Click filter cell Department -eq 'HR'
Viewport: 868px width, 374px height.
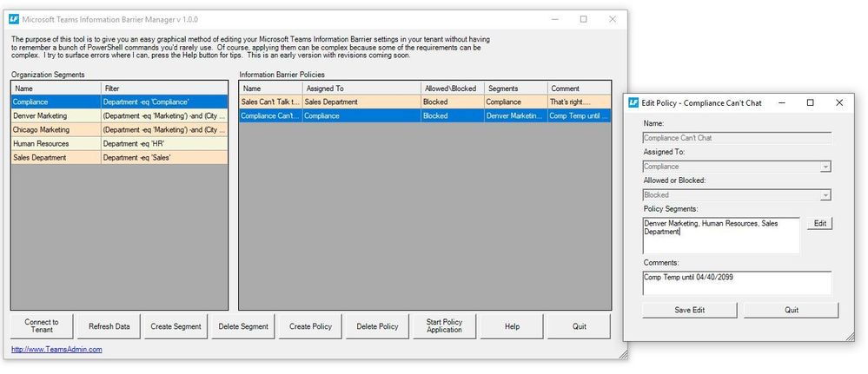pyautogui.click(x=164, y=143)
